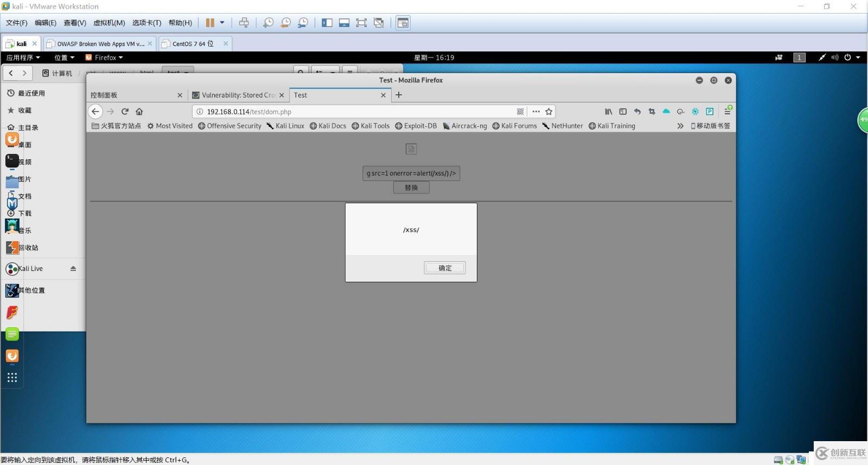
Task: Open the Firefox library icon
Action: 609,112
